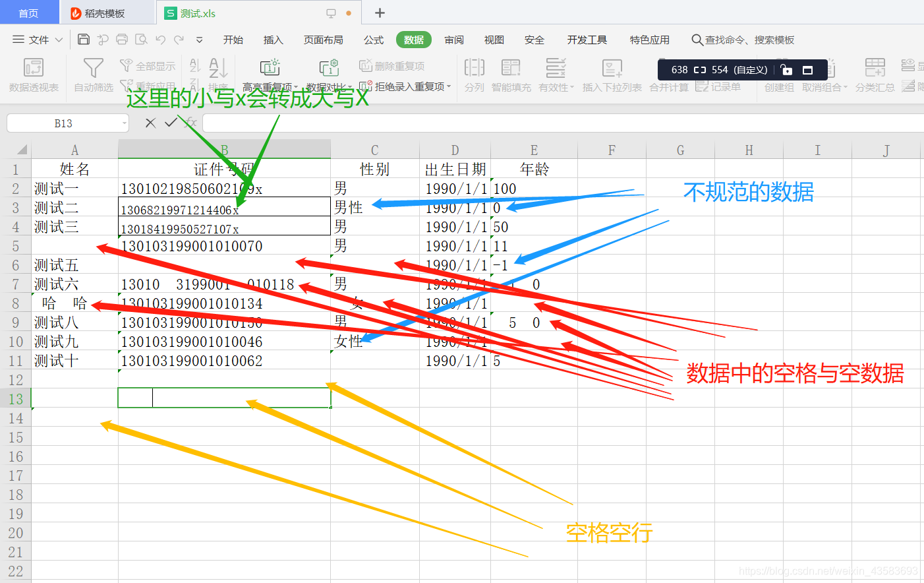
Task: Select cell A10 containing 测试九
Action: (74, 342)
